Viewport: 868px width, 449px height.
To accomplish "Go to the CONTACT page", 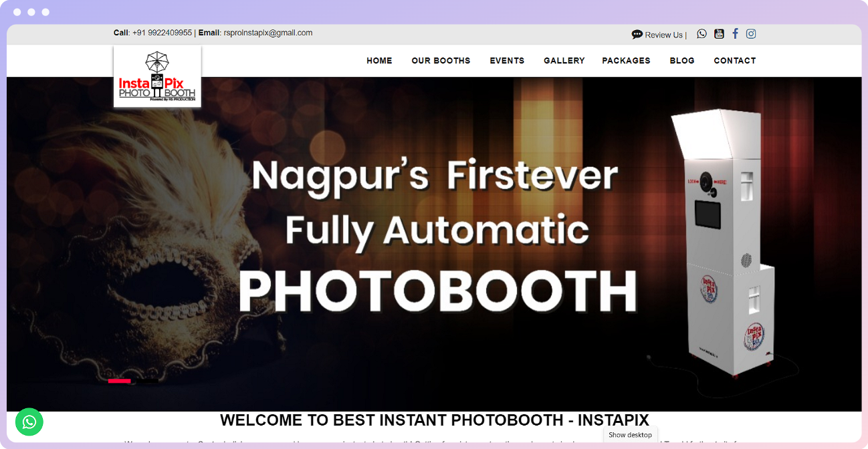I will pos(735,61).
